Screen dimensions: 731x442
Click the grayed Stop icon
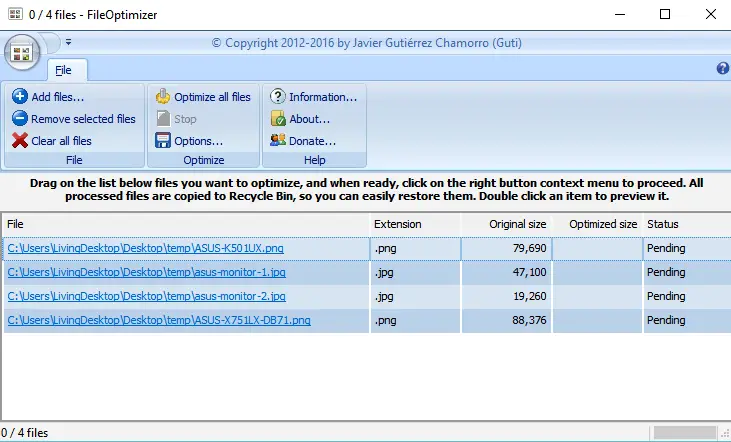click(163, 118)
